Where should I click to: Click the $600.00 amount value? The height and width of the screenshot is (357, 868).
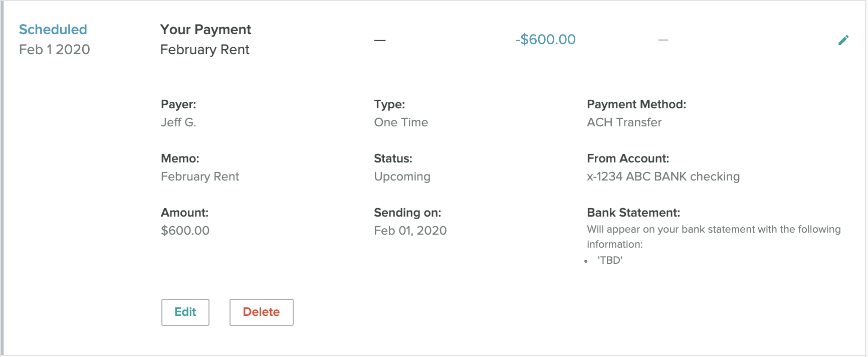tap(185, 231)
